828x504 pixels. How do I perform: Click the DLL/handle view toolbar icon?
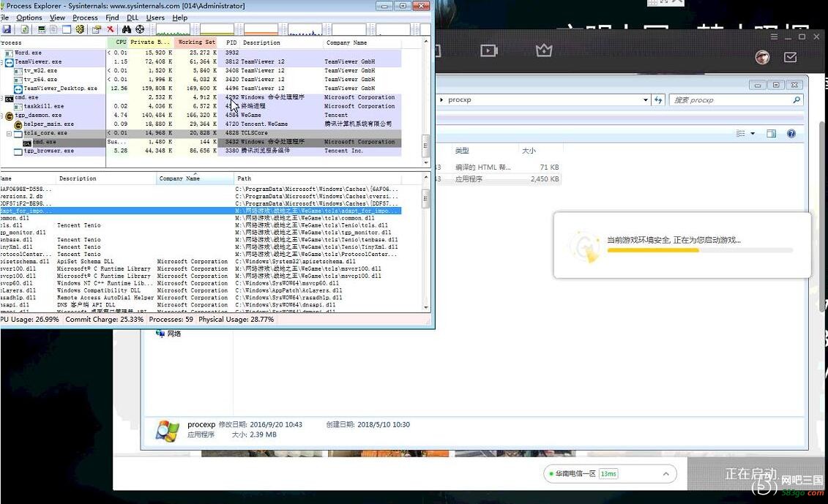point(80,29)
